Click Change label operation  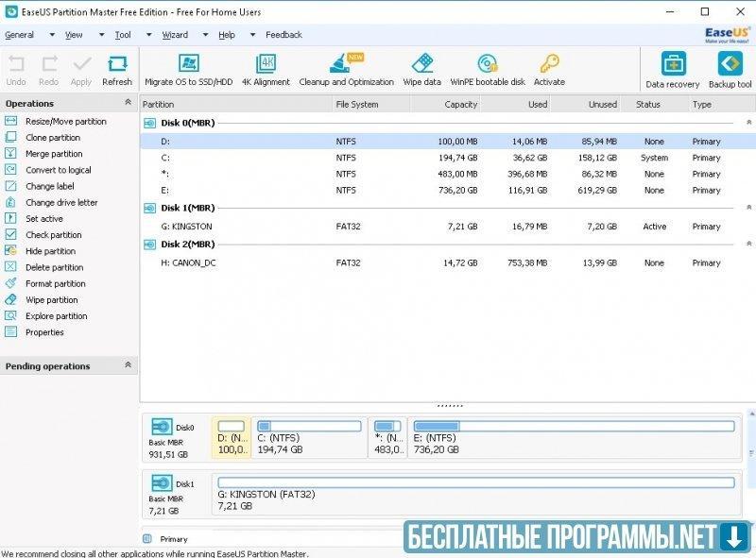(39, 186)
